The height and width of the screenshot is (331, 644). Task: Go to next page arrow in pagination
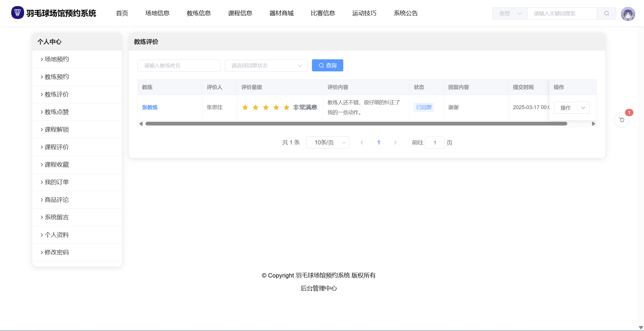[395, 142]
